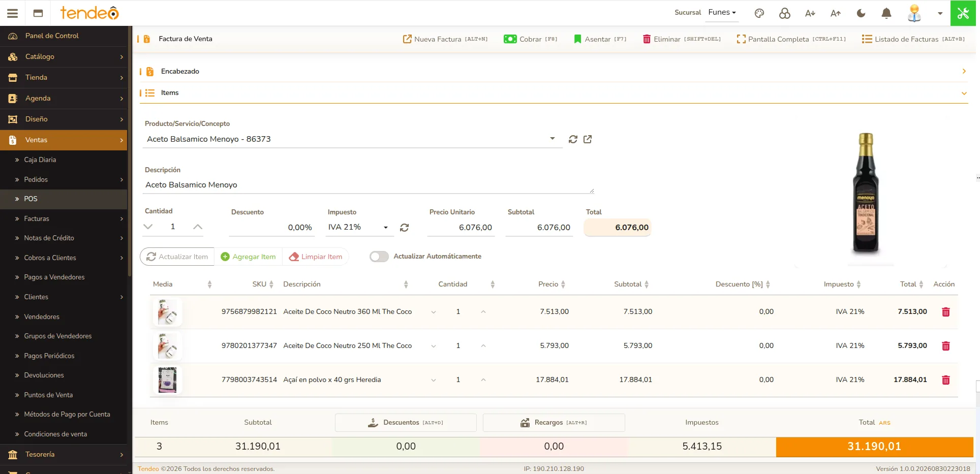Viewport: 980px width, 474px height.
Task: Decrease Cantidad in the item form
Action: (x=148, y=227)
